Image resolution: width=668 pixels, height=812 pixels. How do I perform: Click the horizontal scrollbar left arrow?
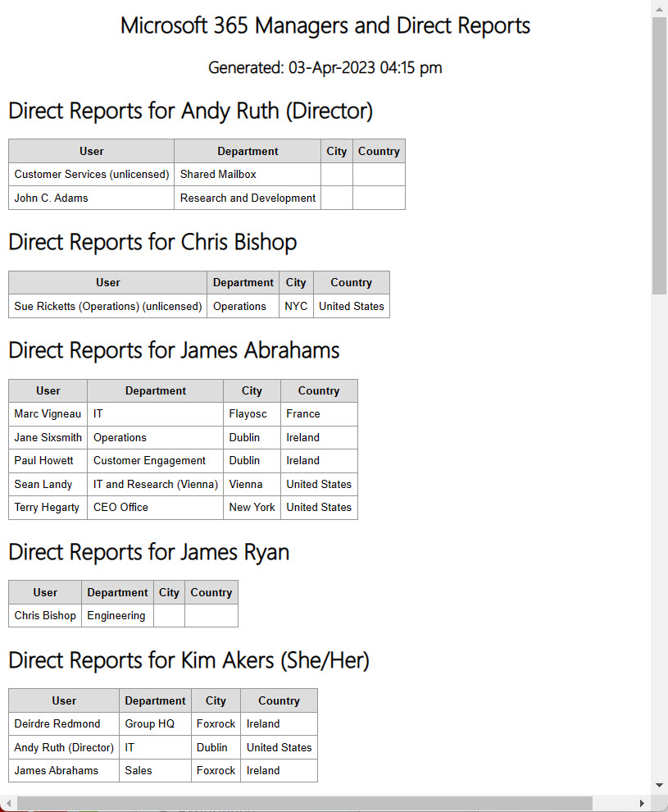click(x=8, y=803)
